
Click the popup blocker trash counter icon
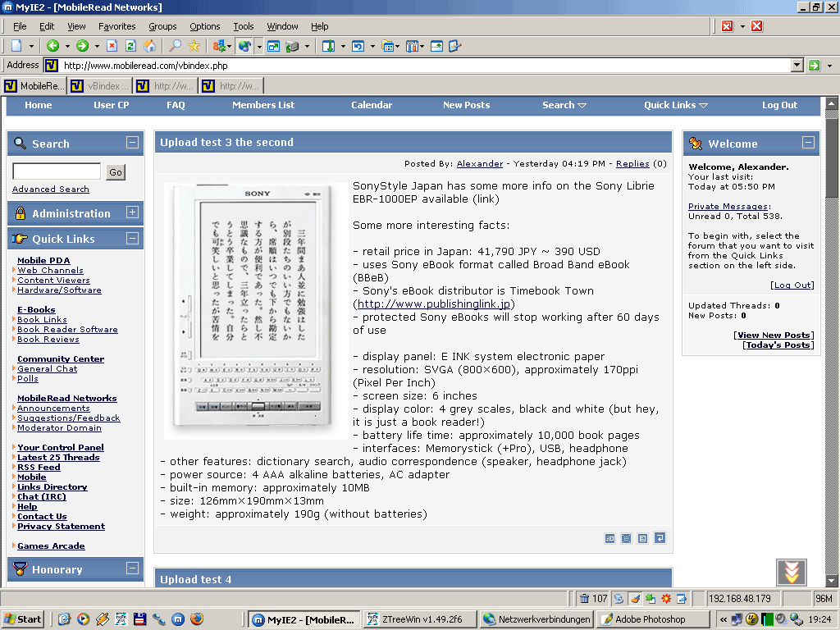click(593, 598)
